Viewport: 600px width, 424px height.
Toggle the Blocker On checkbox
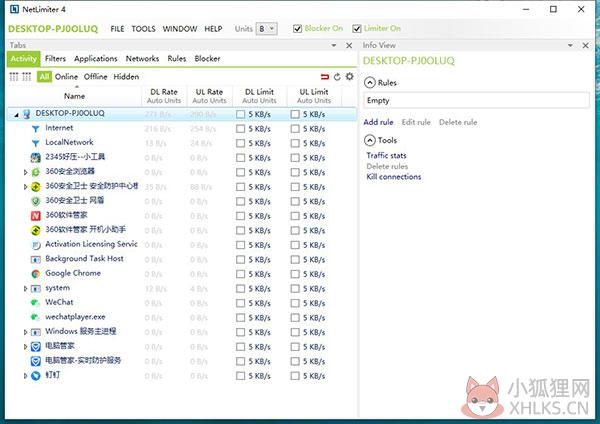pyautogui.click(x=297, y=29)
